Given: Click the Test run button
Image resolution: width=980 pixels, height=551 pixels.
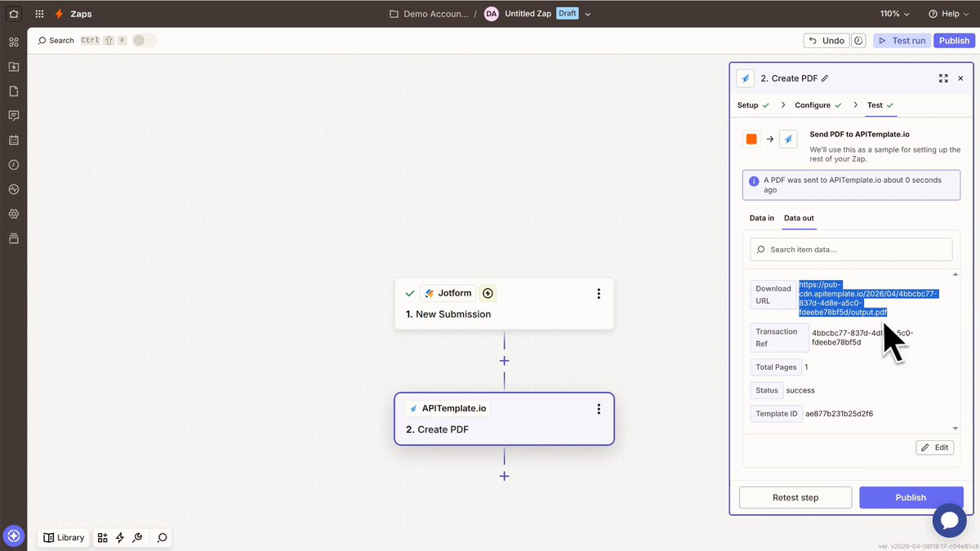Looking at the screenshot, I should pyautogui.click(x=901, y=40).
